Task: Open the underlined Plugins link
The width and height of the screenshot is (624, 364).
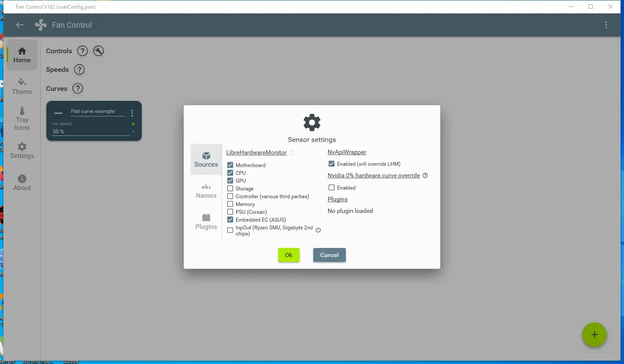Action: coord(338,200)
